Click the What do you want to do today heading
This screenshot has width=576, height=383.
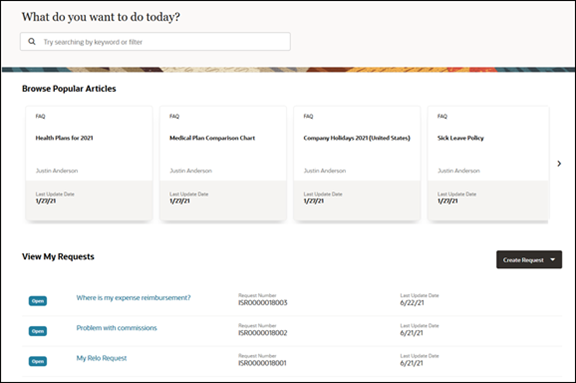[101, 17]
